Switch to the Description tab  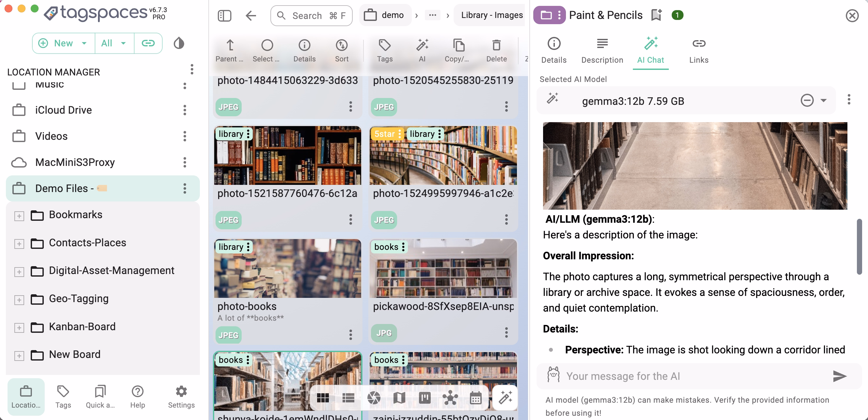click(x=602, y=50)
